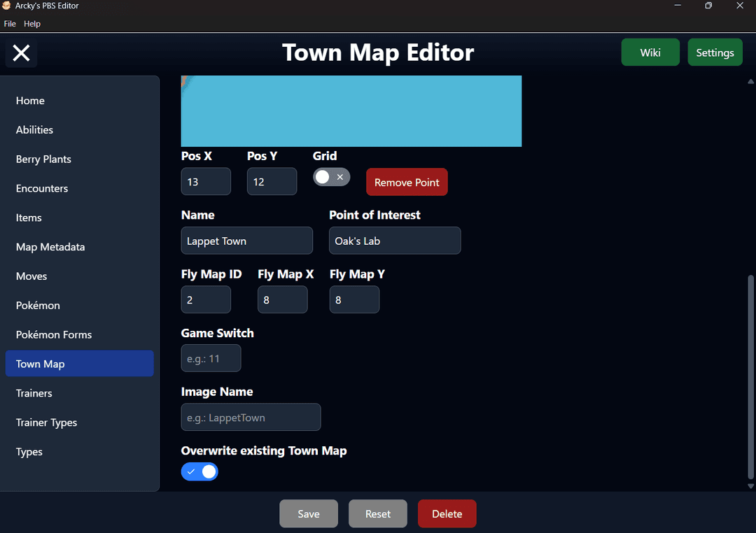Click the red Delete button
756x533 pixels.
pyautogui.click(x=447, y=514)
